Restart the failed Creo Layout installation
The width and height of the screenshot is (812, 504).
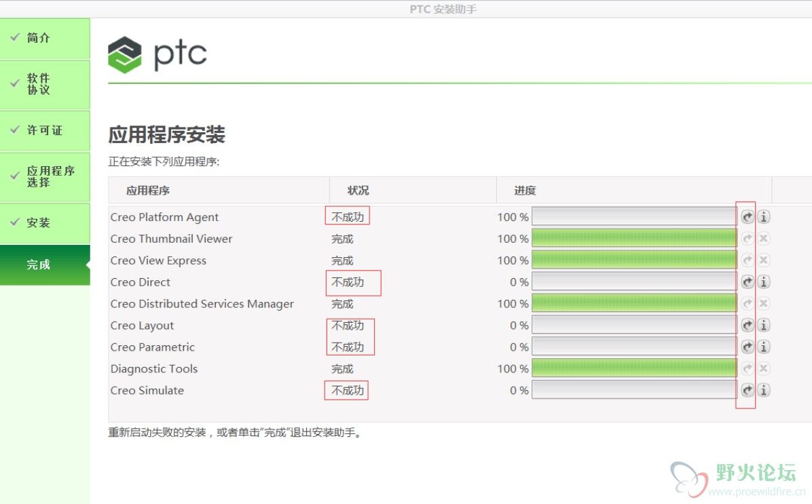pos(747,326)
